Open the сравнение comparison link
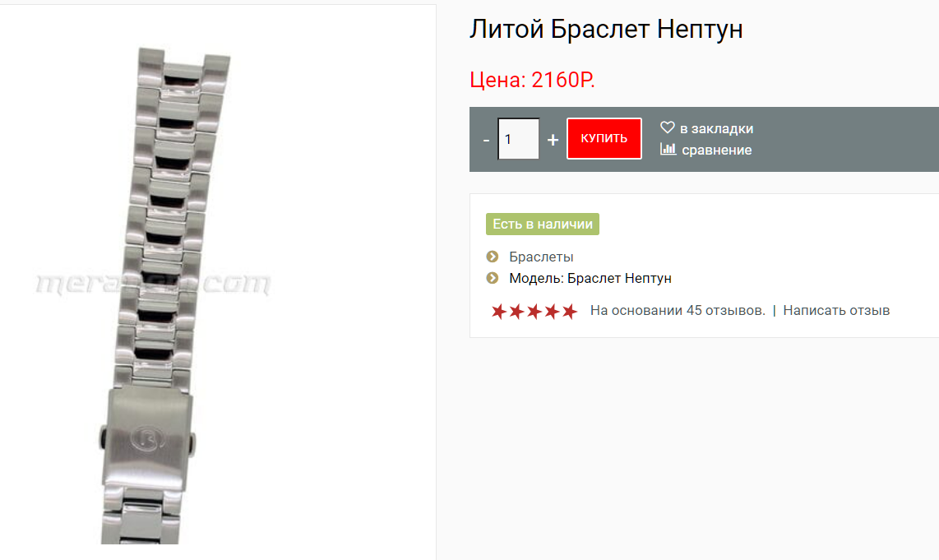 (717, 150)
